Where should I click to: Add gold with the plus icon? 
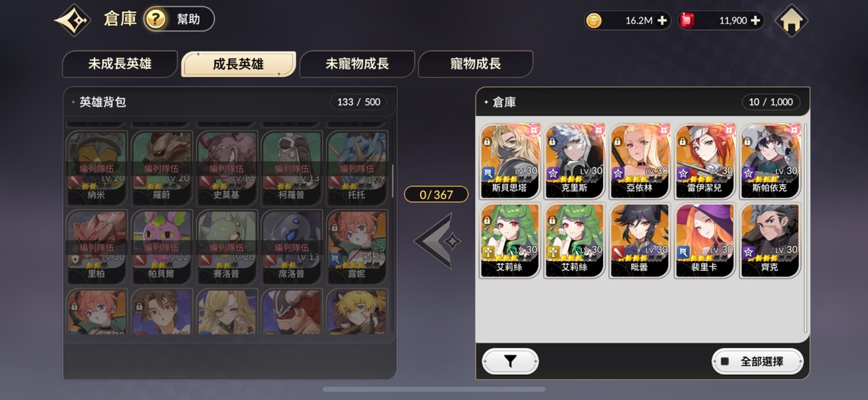[x=663, y=21]
